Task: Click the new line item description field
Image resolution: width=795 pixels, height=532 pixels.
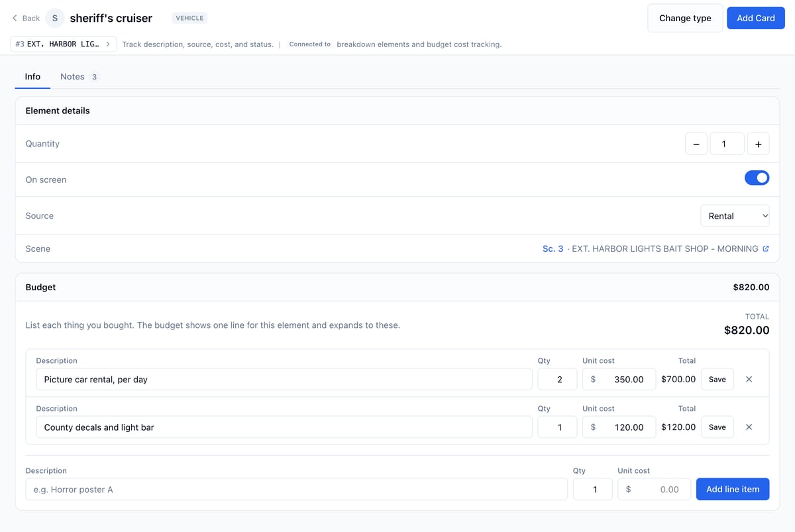Action: coord(296,489)
